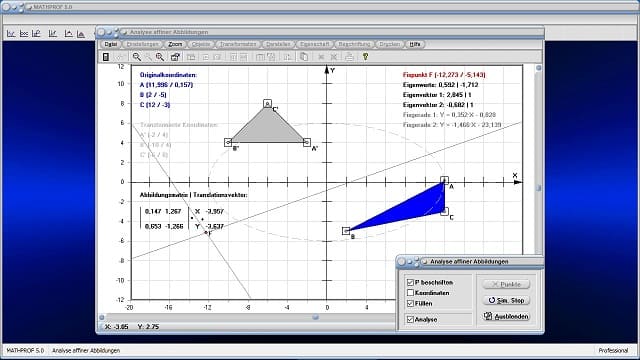This screenshot has height=360, width=640.
Task: Click point C' handle of gray triangle
Action: point(267,103)
